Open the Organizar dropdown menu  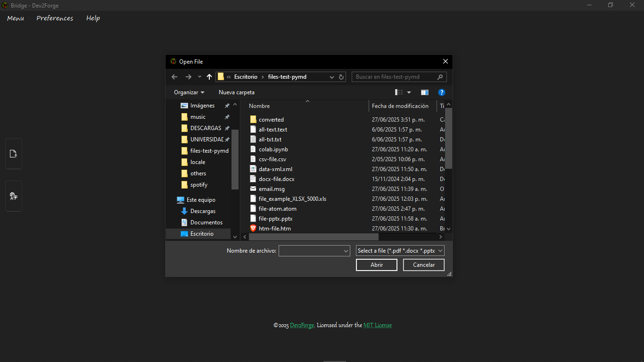tap(189, 92)
